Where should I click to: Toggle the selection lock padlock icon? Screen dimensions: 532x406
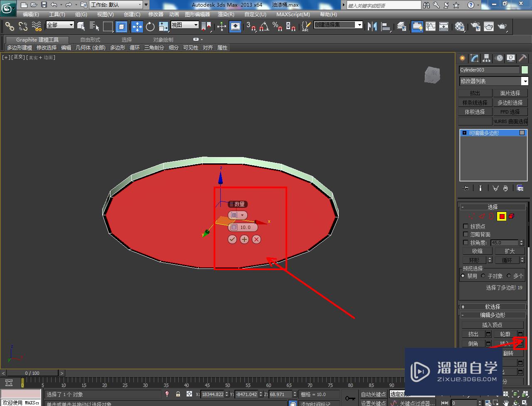178,394
